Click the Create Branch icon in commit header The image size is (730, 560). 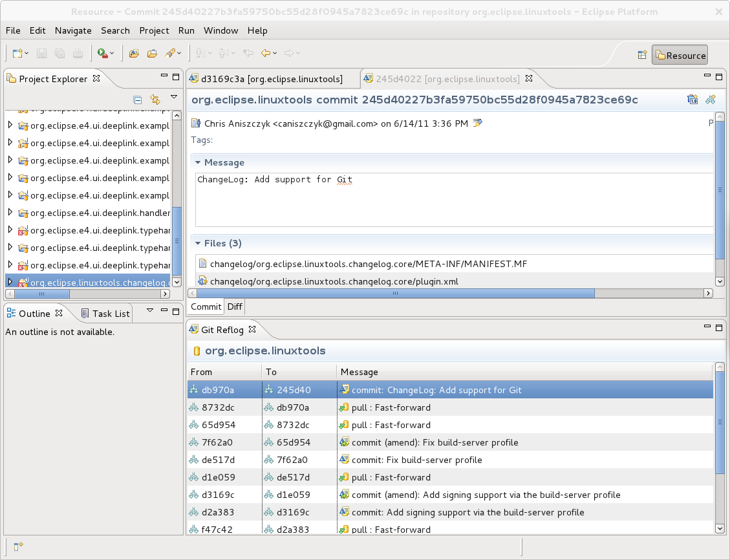coord(711,99)
